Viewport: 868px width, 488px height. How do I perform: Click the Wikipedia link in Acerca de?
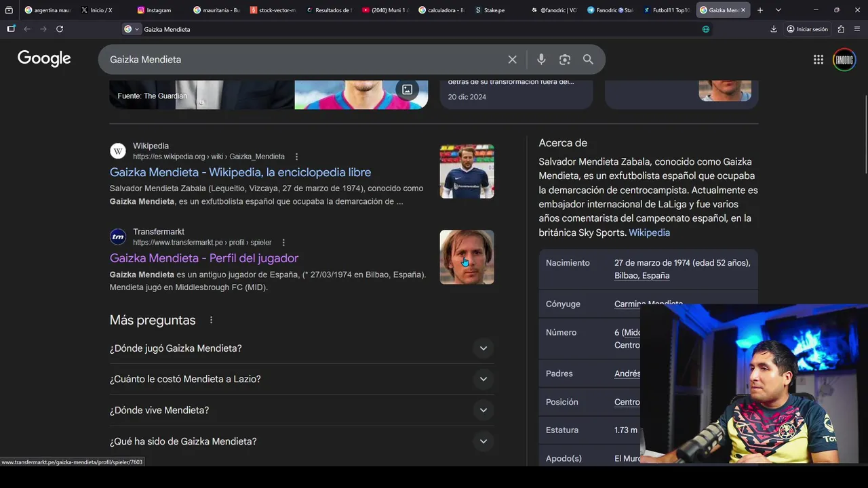pyautogui.click(x=649, y=232)
